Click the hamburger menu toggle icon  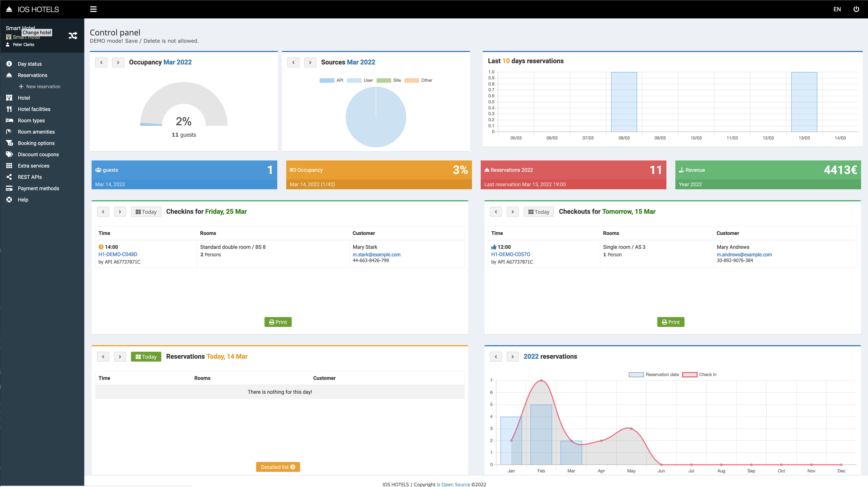tap(93, 9)
